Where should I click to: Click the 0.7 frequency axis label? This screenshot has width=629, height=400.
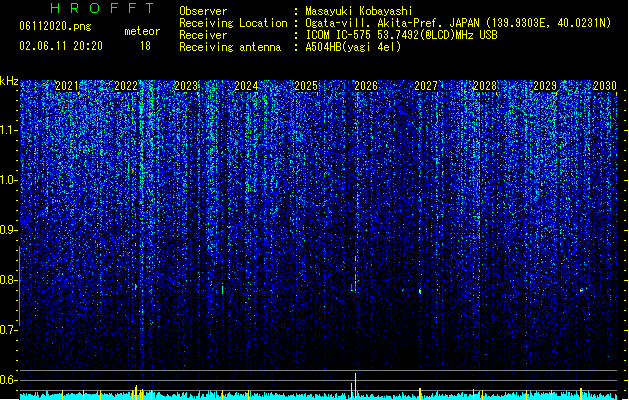coord(8,330)
